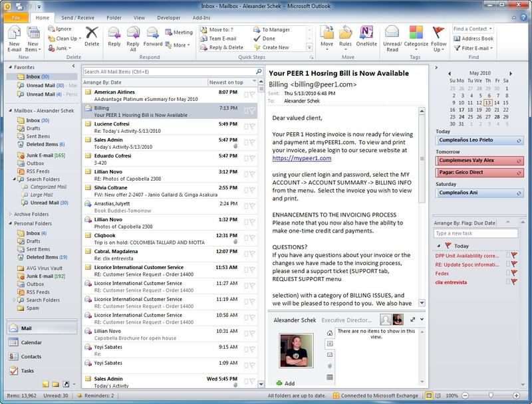Click the Delete icon in ribbon
The width and height of the screenshot is (532, 404).
[x=92, y=36]
